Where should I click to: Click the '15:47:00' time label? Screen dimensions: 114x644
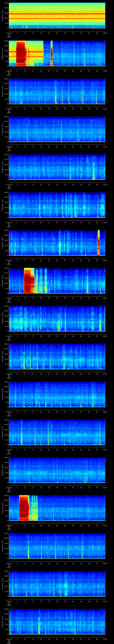[9, 412]
